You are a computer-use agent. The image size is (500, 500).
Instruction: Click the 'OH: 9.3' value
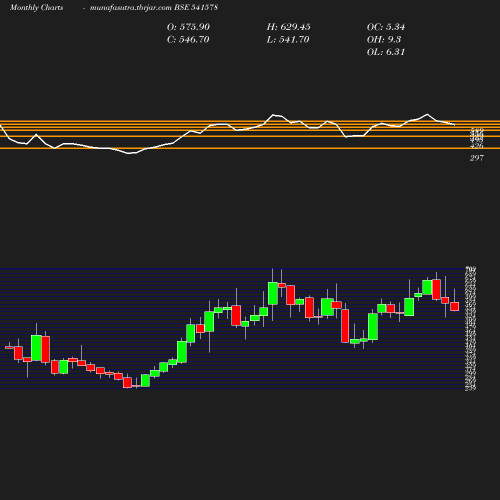(x=384, y=40)
